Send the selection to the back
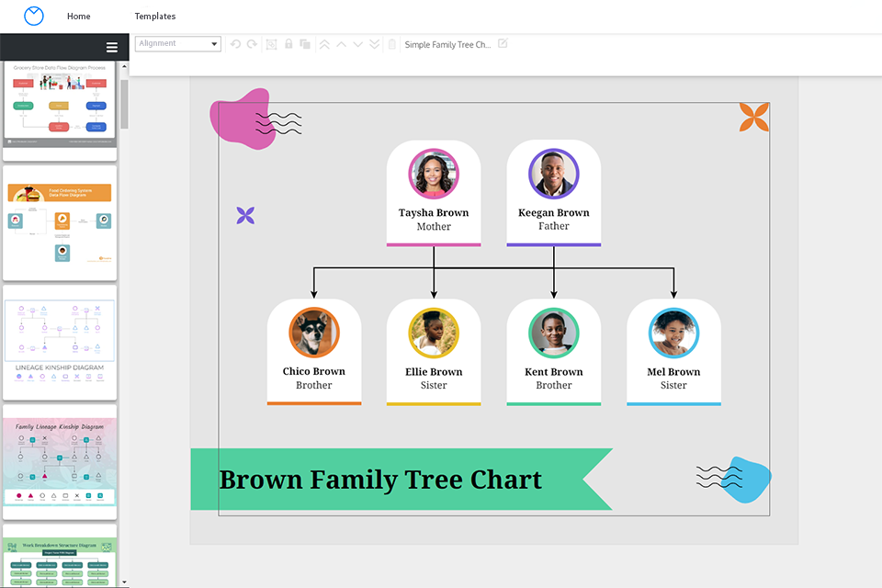Screen dimensions: 882x588 coord(374,43)
